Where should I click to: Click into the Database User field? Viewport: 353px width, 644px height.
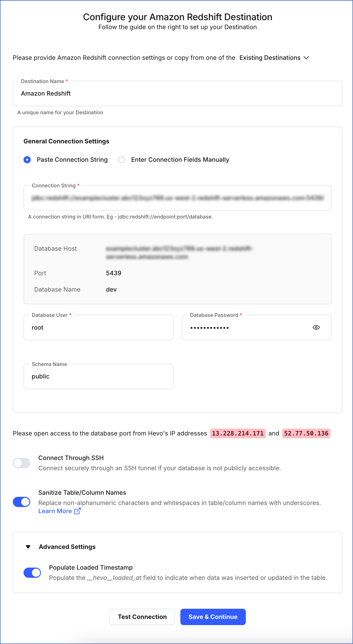click(x=98, y=327)
